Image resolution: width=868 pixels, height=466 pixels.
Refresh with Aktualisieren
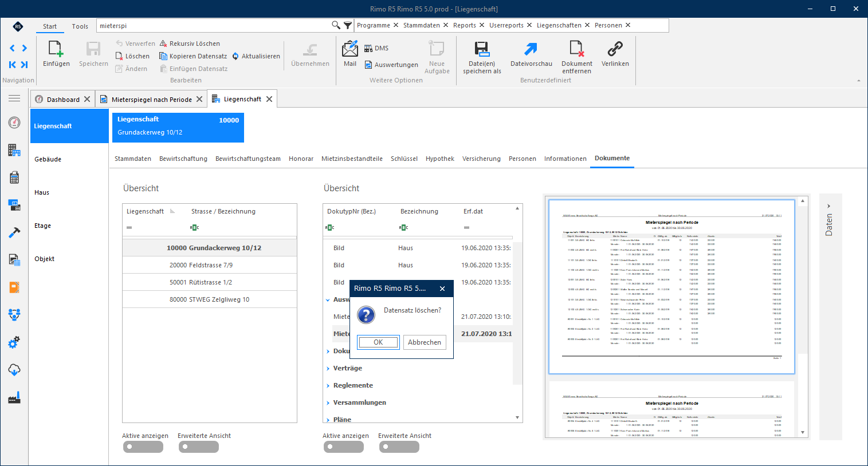[256, 56]
